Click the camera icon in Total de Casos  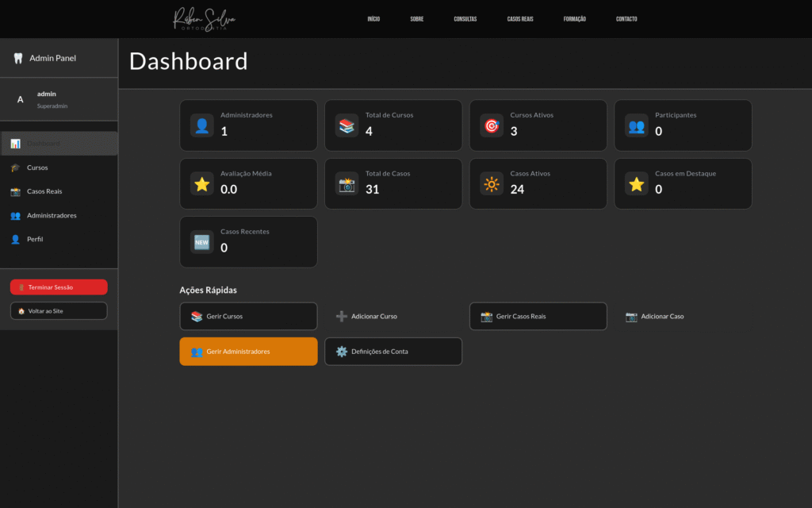[x=347, y=184]
